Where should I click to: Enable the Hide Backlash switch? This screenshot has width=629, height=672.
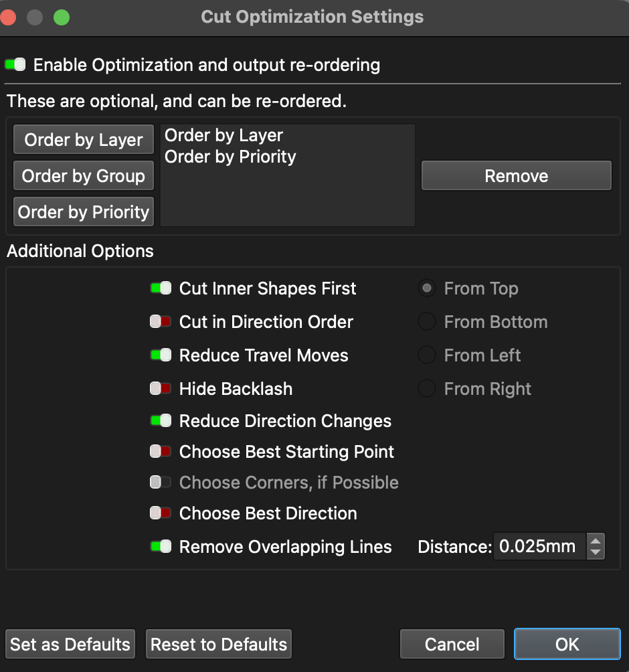161,389
